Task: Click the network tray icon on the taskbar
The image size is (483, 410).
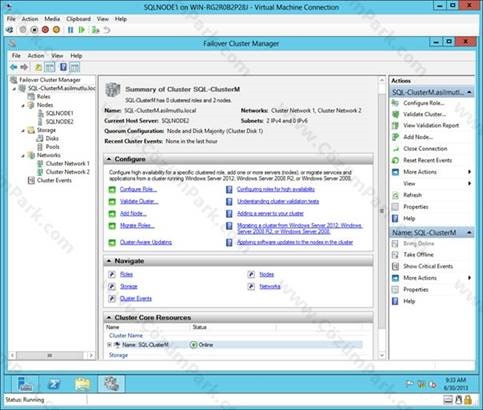Action: 421,384
